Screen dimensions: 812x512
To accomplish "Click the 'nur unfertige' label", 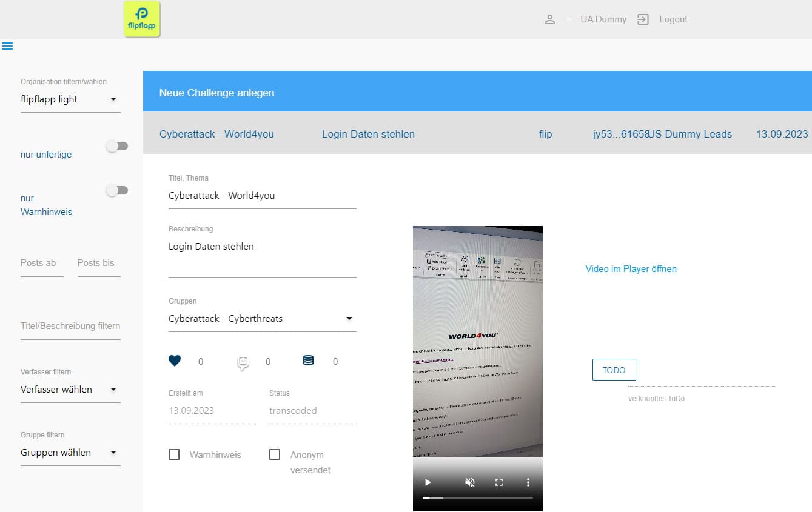I will tap(46, 155).
